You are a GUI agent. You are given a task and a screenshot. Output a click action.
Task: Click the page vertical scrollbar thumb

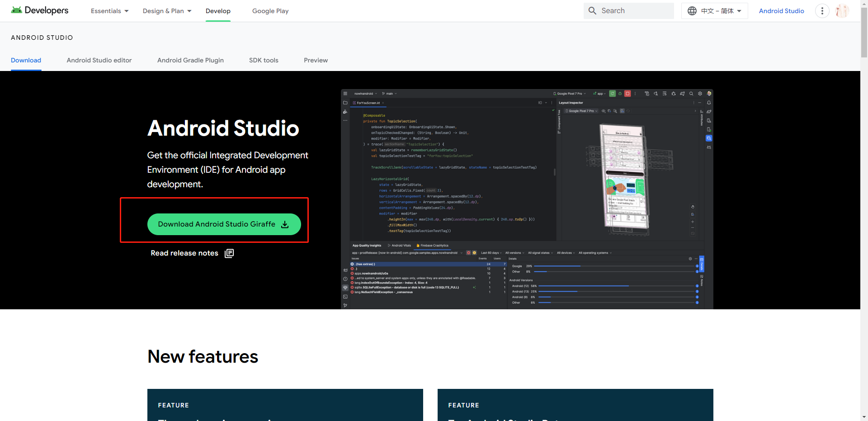click(x=864, y=33)
